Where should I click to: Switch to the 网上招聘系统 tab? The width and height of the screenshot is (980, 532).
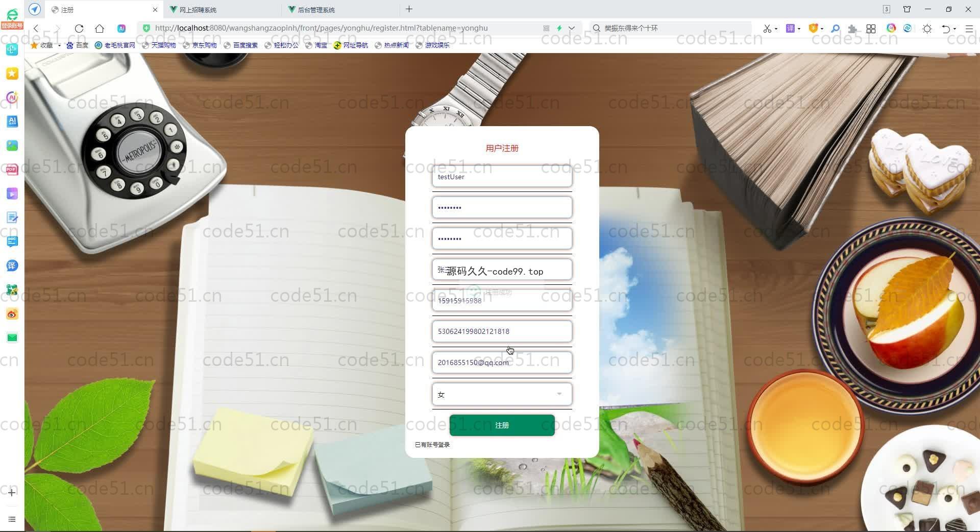point(223,10)
